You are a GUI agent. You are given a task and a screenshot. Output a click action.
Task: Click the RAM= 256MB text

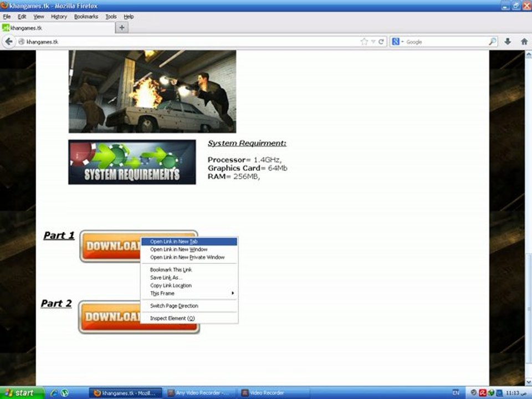point(234,176)
